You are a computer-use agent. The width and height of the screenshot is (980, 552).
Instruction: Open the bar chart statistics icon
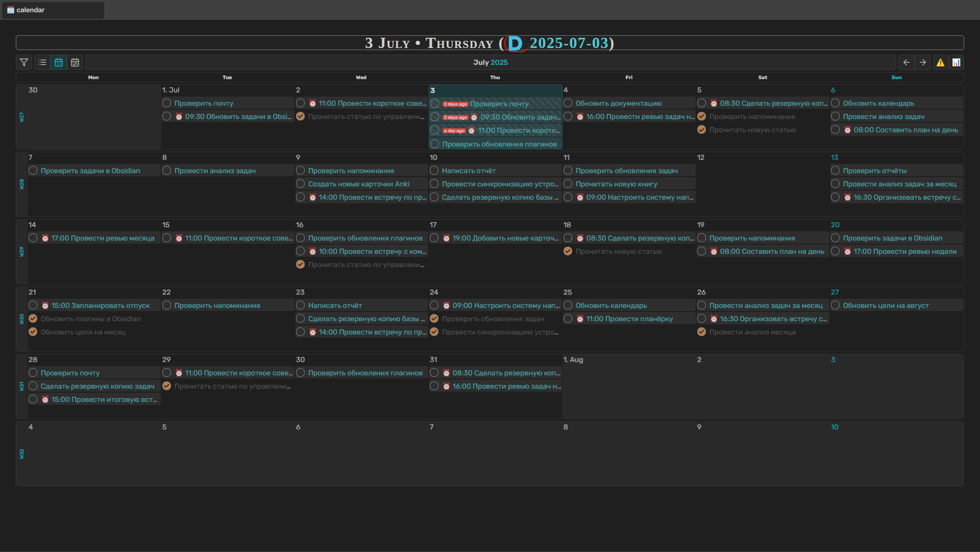click(x=956, y=62)
